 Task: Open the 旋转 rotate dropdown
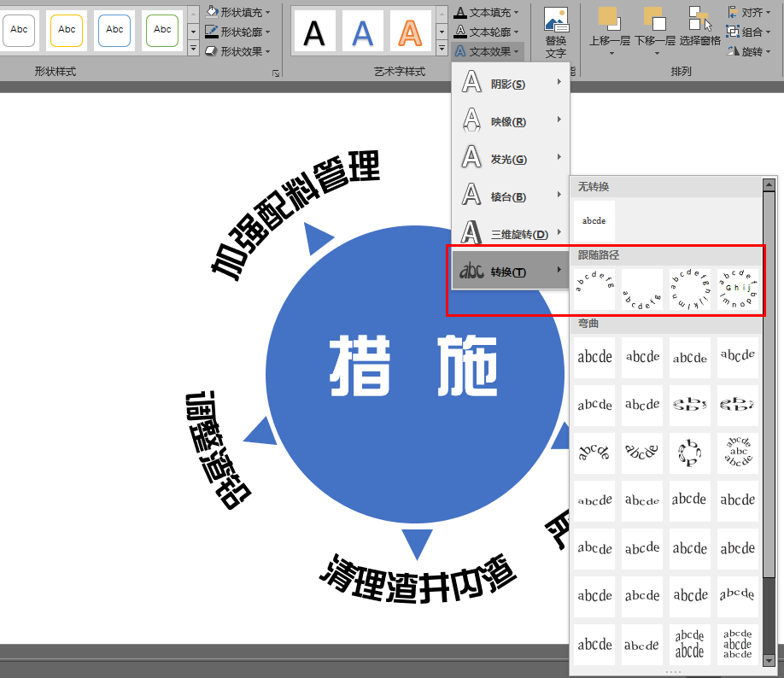coord(748,51)
